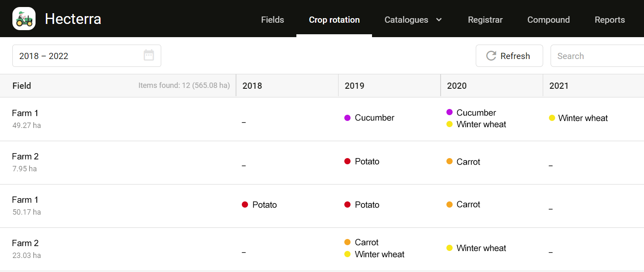Expand the Catalogues dropdown chevron
The width and height of the screenshot is (644, 272).
pyautogui.click(x=439, y=19)
